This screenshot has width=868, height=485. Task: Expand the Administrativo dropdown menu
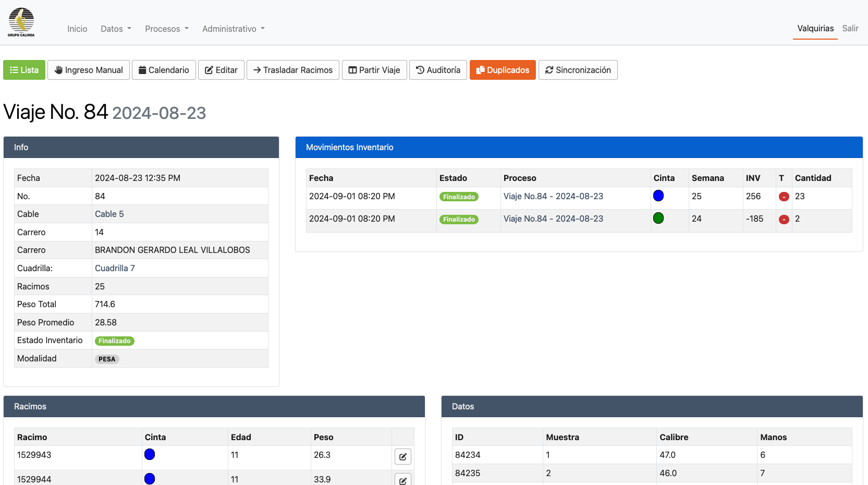pyautogui.click(x=234, y=29)
